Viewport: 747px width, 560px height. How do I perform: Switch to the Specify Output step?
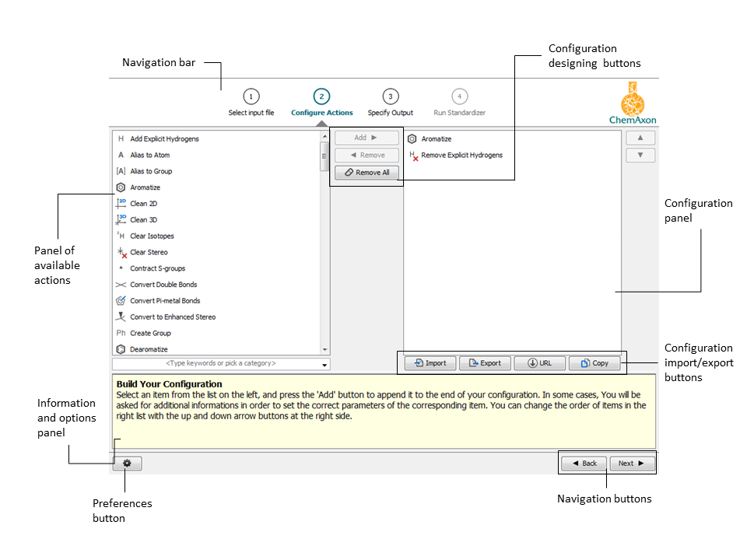tap(390, 101)
